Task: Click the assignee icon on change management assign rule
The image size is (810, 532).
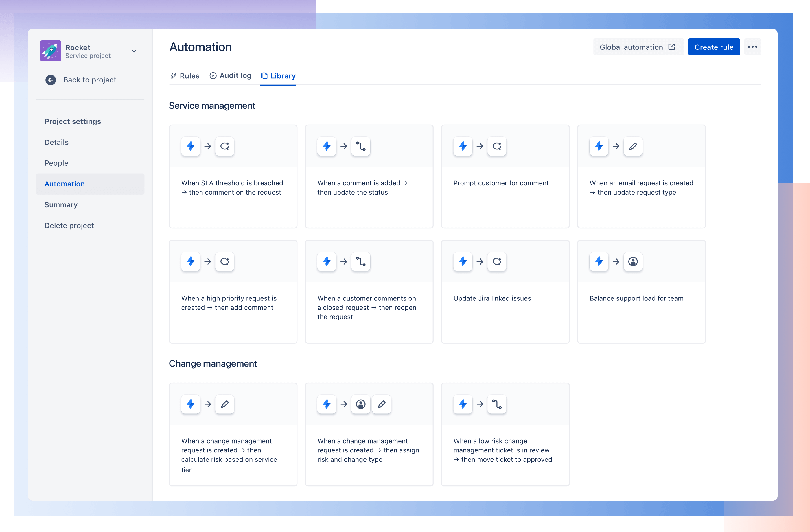Action: coord(361,404)
